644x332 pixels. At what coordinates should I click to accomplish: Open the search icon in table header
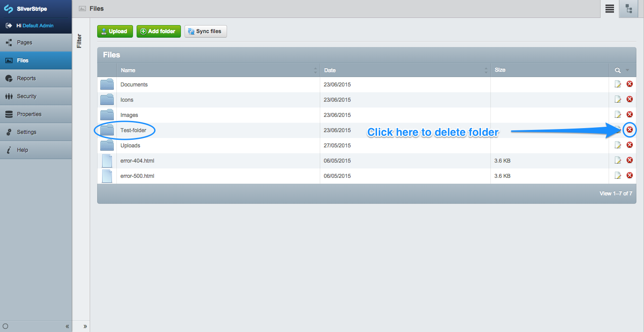618,70
